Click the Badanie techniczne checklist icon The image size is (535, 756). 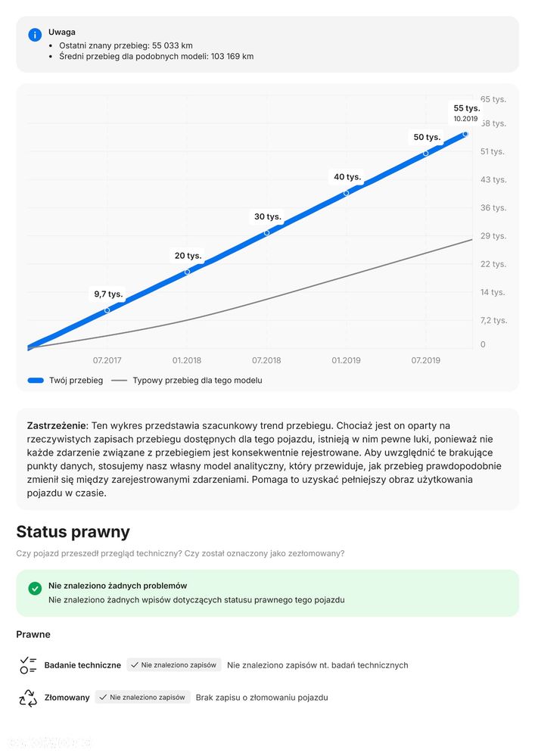[28, 665]
